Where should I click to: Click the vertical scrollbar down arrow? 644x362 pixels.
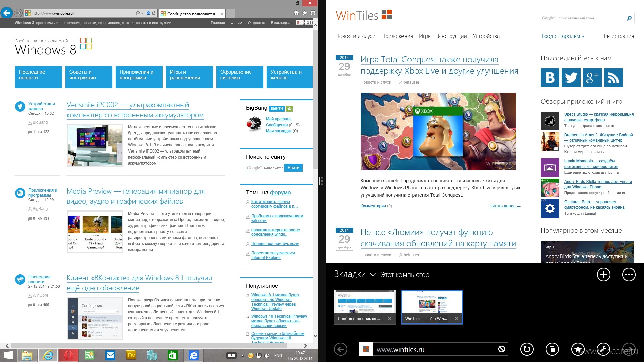315,336
